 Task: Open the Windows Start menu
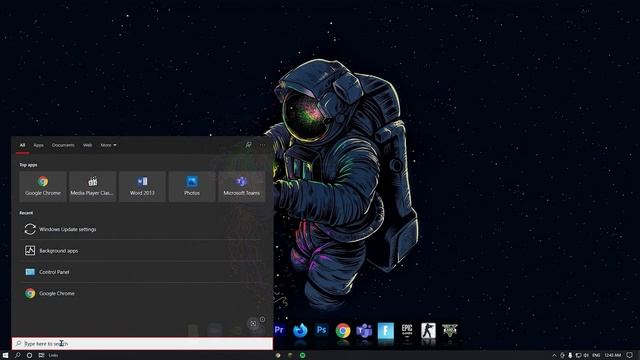point(5,355)
